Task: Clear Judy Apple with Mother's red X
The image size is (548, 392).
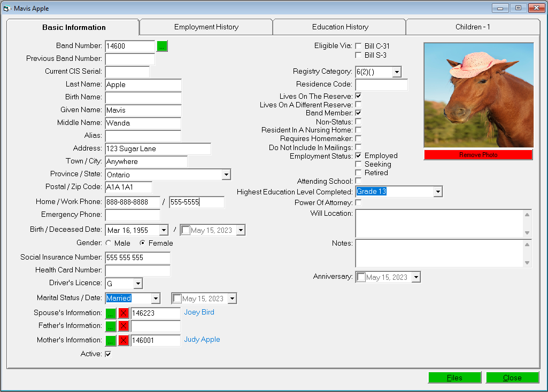Action: point(122,340)
